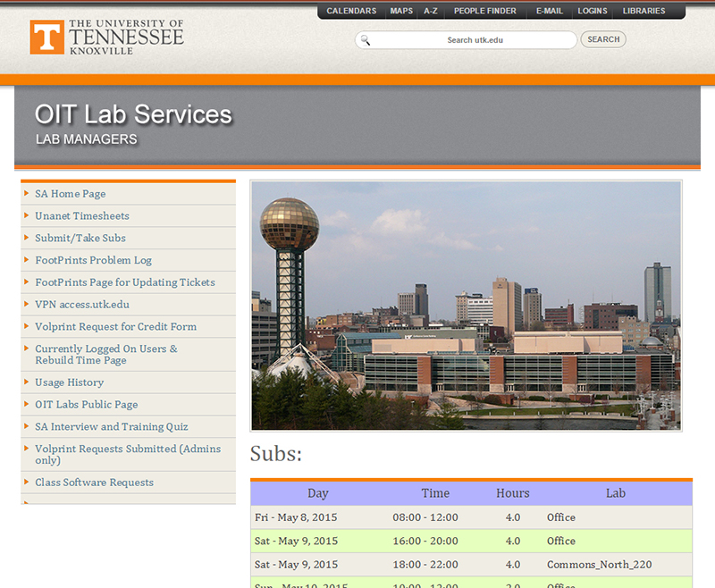Image resolution: width=715 pixels, height=588 pixels.
Task: Open the E-Mail top navigation link
Action: (549, 12)
